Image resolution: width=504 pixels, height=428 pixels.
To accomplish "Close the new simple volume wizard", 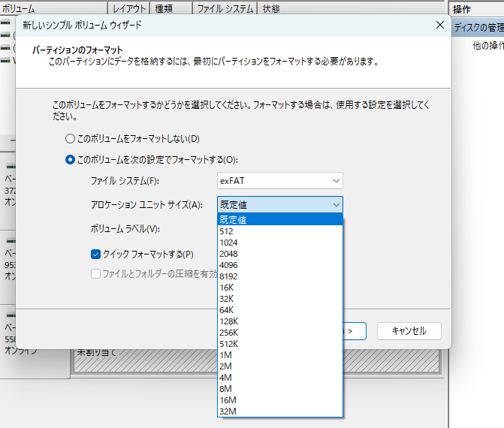I will tap(440, 25).
